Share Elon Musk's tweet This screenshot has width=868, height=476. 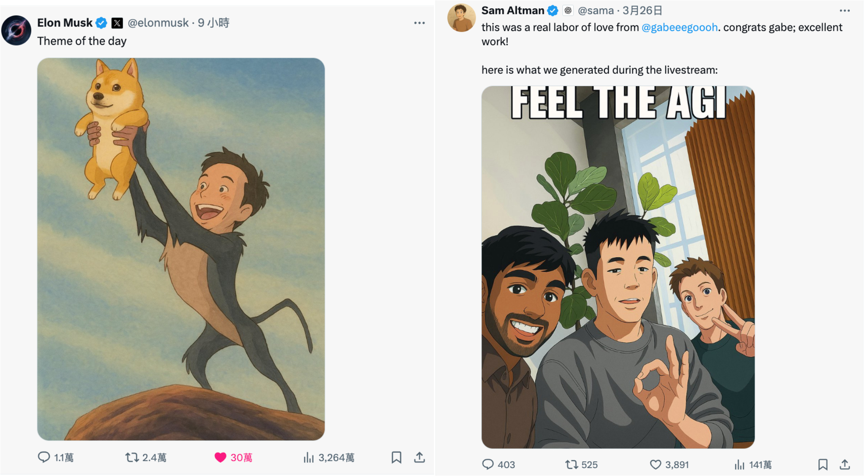point(419,457)
